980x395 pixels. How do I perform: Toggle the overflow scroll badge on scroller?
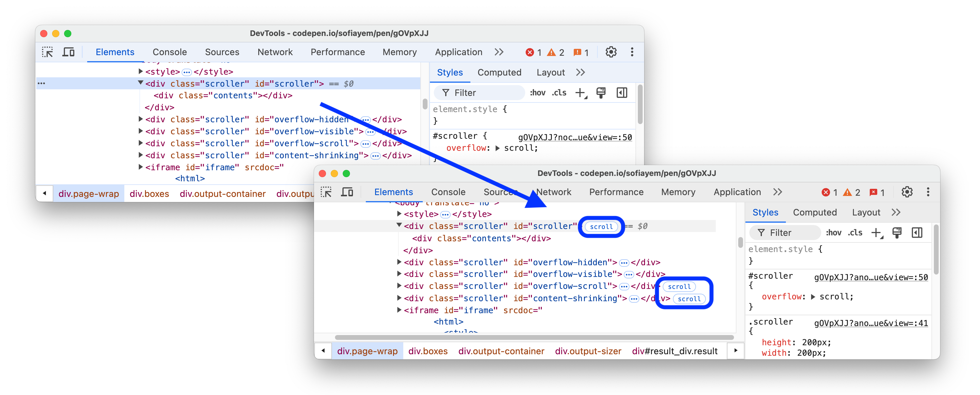pyautogui.click(x=601, y=227)
